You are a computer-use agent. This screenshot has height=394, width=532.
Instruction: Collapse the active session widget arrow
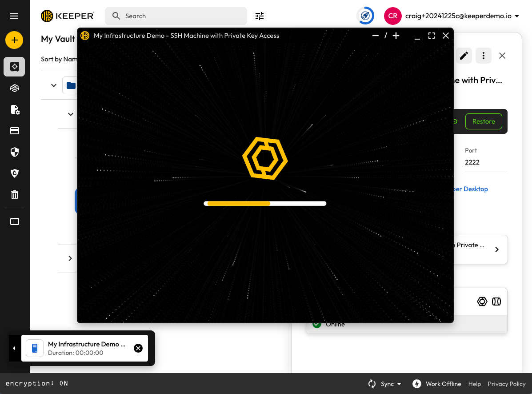click(x=14, y=348)
